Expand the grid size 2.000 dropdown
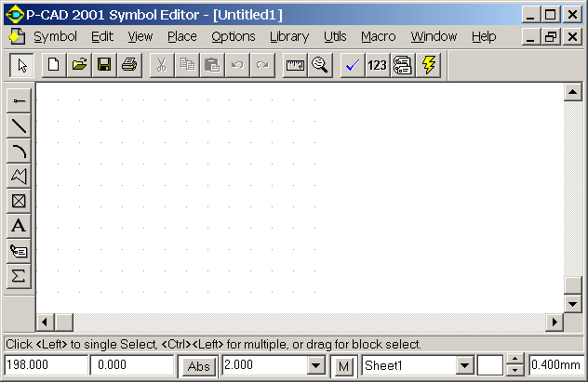Viewport: 588px width, 382px height. point(315,365)
